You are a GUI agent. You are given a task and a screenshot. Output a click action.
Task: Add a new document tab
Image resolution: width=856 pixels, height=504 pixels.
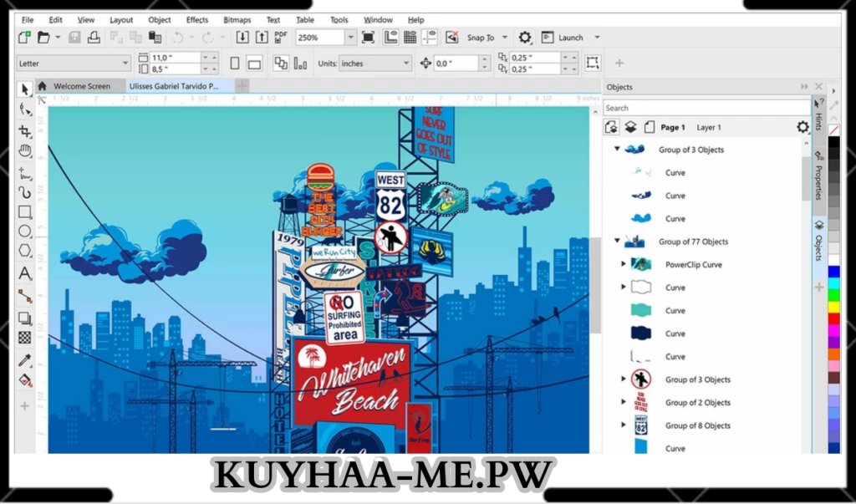(x=242, y=86)
